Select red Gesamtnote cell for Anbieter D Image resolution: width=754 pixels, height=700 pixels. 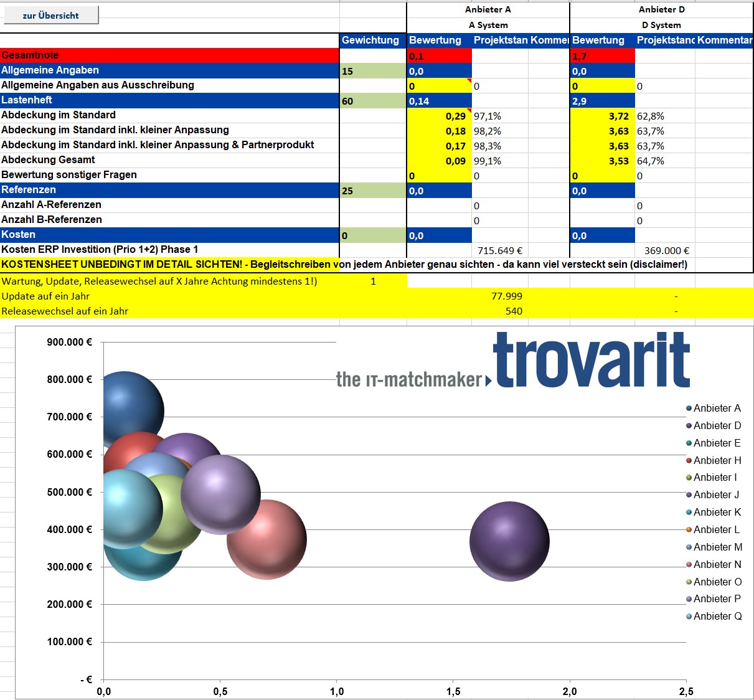(x=602, y=56)
